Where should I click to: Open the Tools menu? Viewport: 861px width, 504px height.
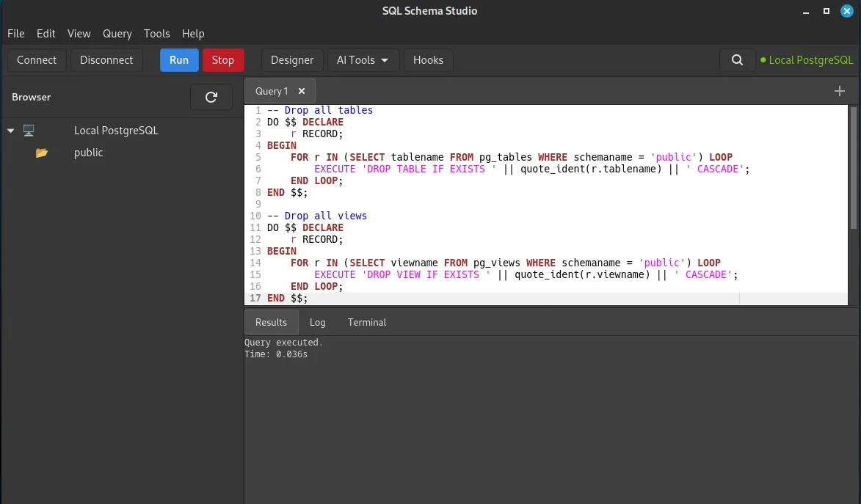tap(156, 34)
